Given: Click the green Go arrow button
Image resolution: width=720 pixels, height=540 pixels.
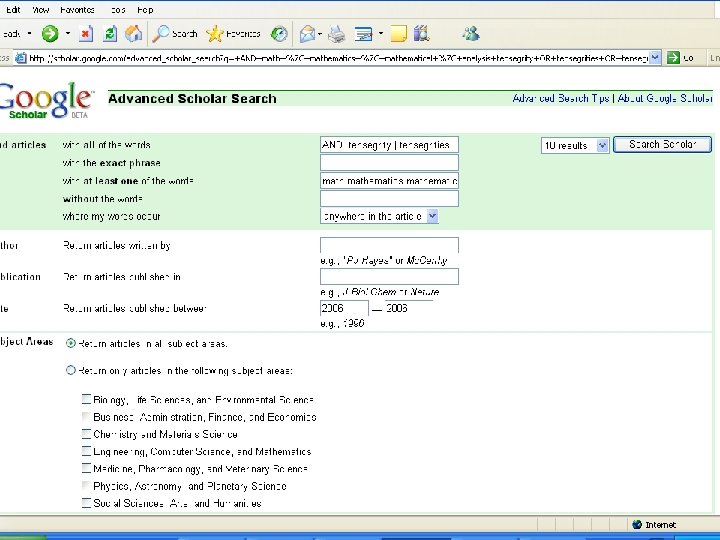Looking at the screenshot, I should click(x=673, y=58).
